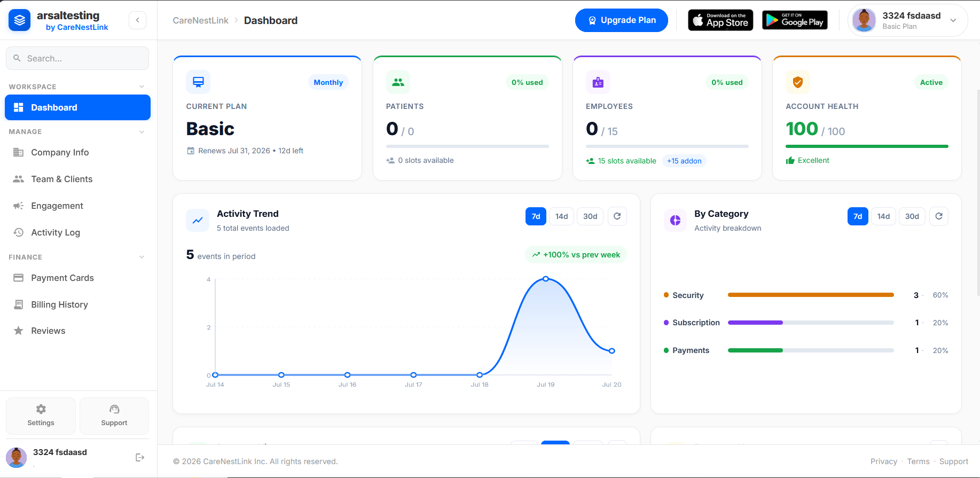Viewport: 980px width, 478px height.
Task: Open Reviews page
Action: click(x=77, y=331)
